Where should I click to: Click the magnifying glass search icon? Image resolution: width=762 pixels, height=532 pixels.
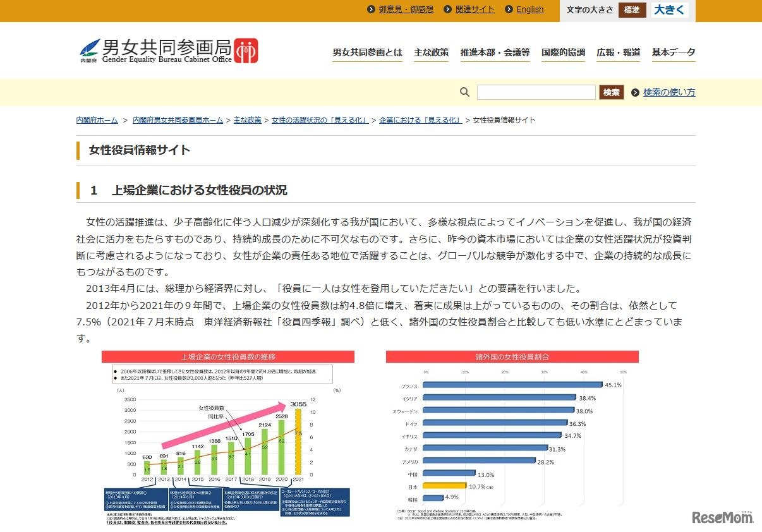(464, 92)
